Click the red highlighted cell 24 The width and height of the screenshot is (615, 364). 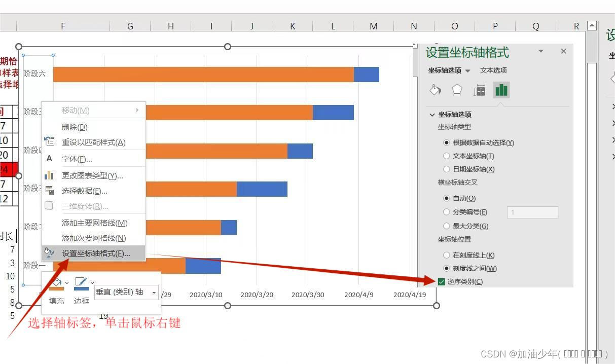tap(9, 169)
